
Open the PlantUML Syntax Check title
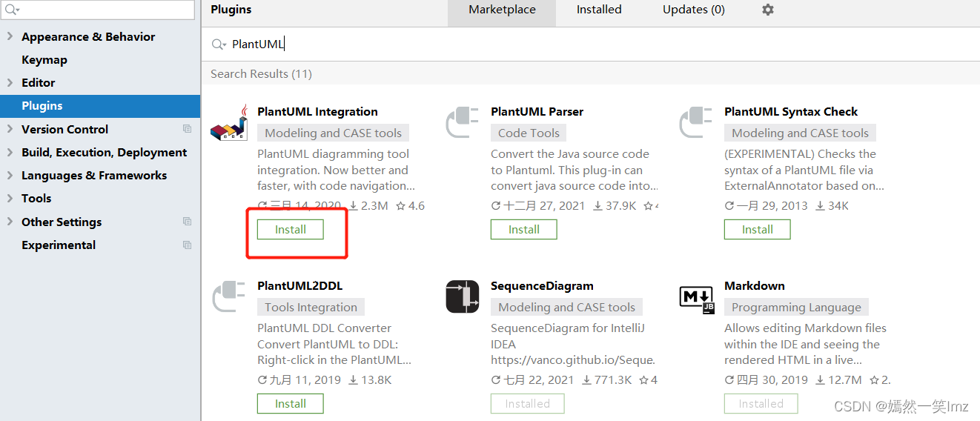pyautogui.click(x=791, y=112)
